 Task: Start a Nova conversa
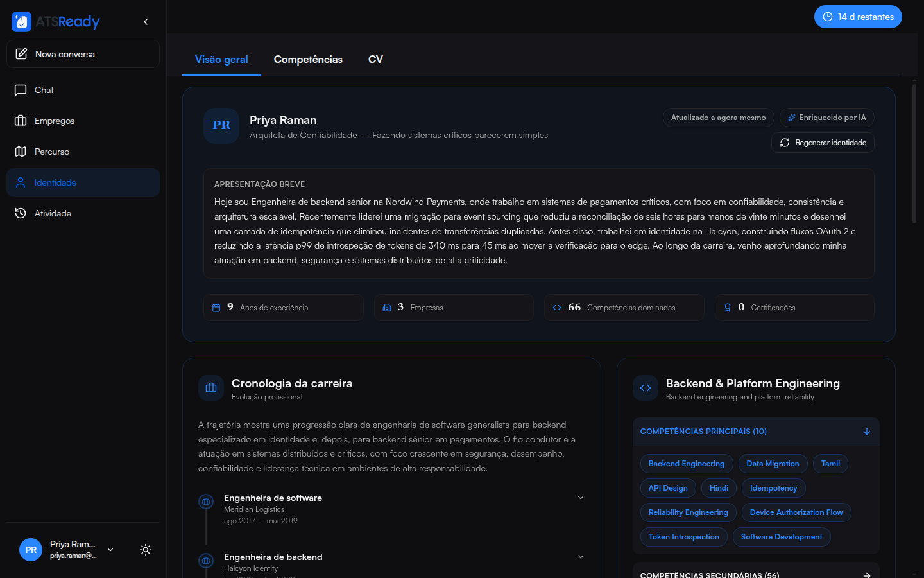(x=83, y=54)
